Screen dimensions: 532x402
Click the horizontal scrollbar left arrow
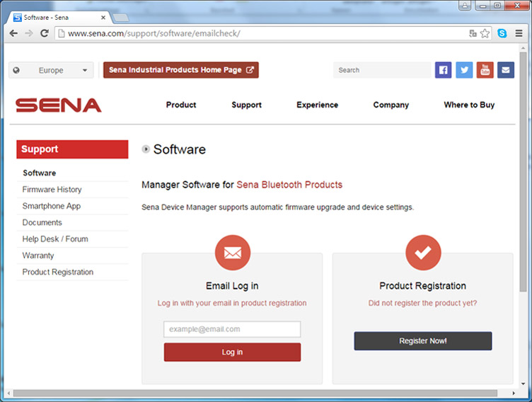point(8,394)
